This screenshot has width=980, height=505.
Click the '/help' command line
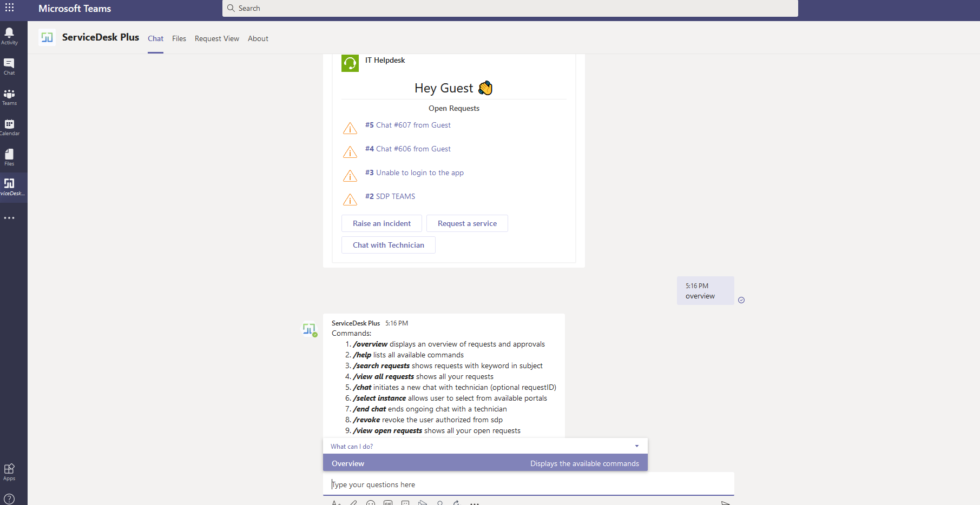pos(408,355)
